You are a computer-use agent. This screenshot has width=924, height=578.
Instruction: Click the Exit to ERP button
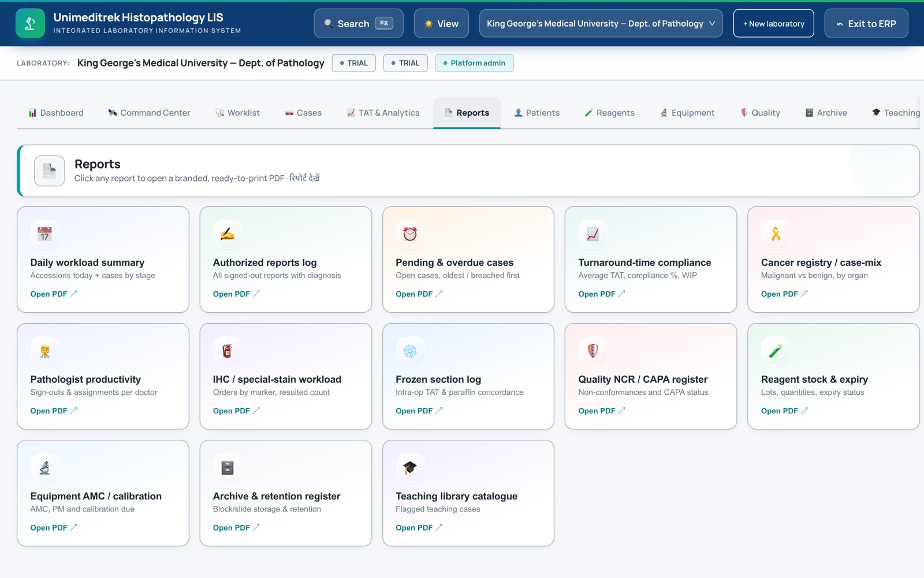pyautogui.click(x=866, y=24)
